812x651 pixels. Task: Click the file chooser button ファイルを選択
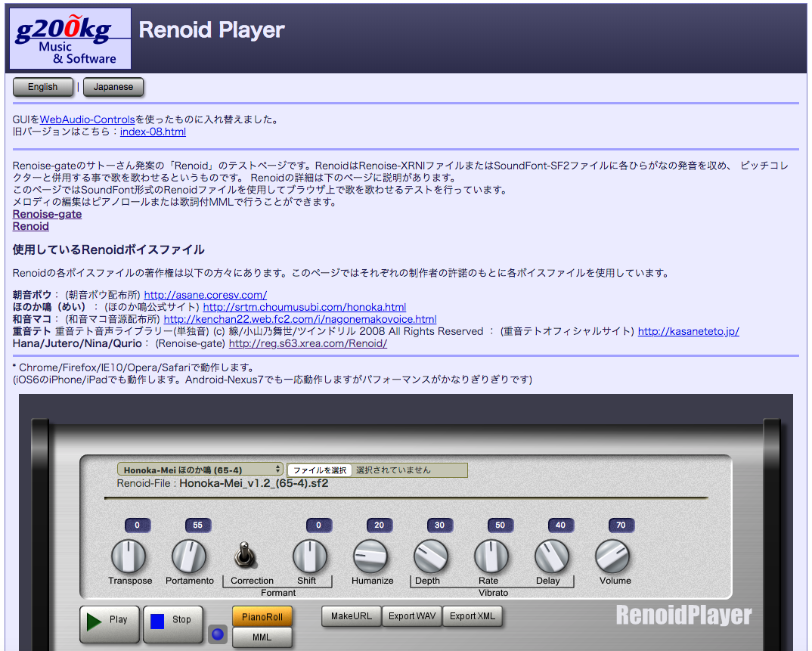click(x=320, y=470)
